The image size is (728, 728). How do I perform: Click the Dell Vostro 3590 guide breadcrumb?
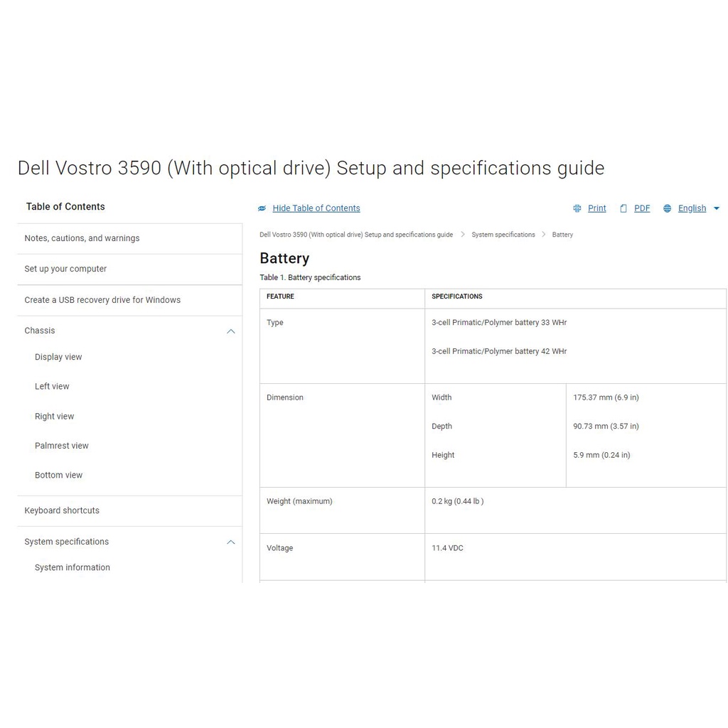pos(356,235)
